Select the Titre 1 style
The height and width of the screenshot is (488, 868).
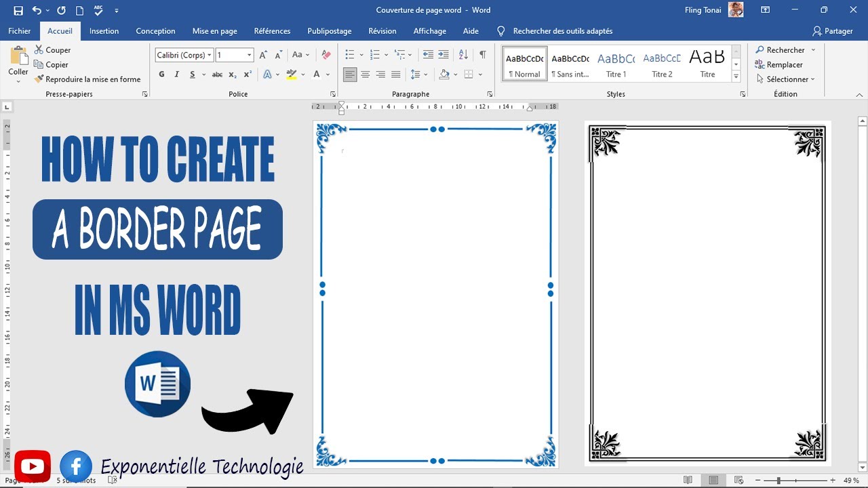616,64
